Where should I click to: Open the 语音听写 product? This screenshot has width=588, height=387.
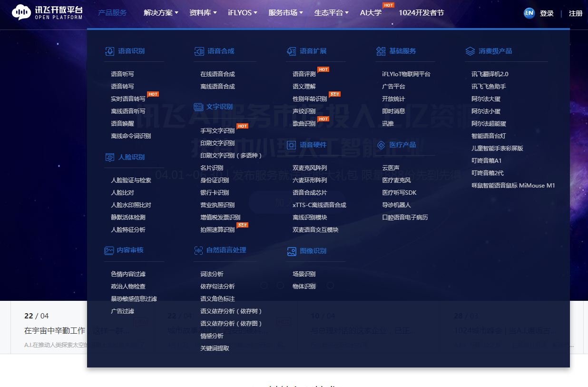tap(122, 74)
